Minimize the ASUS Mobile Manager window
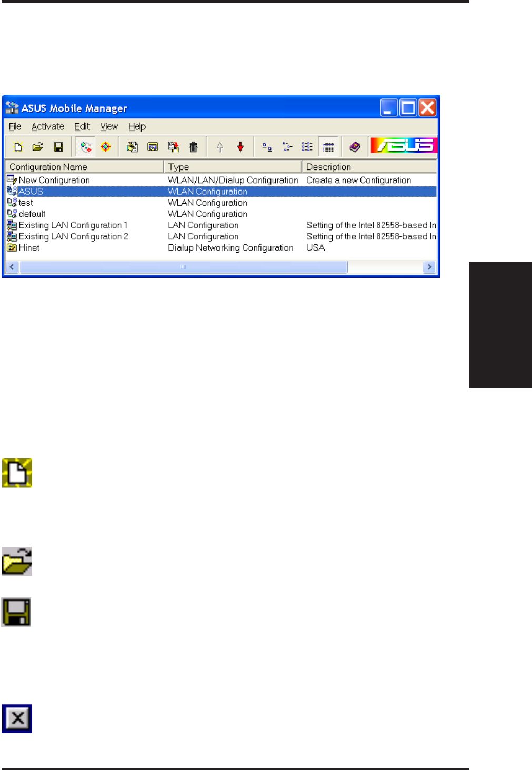 389,108
